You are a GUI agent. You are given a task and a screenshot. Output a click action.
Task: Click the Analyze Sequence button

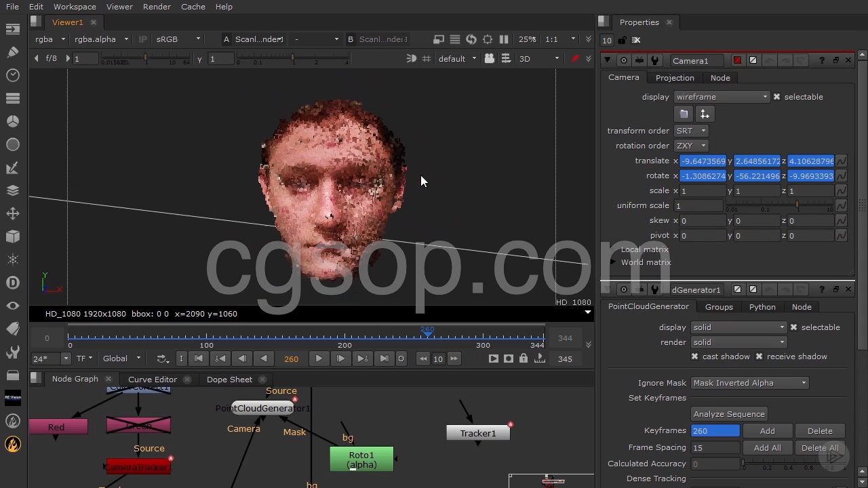(729, 414)
